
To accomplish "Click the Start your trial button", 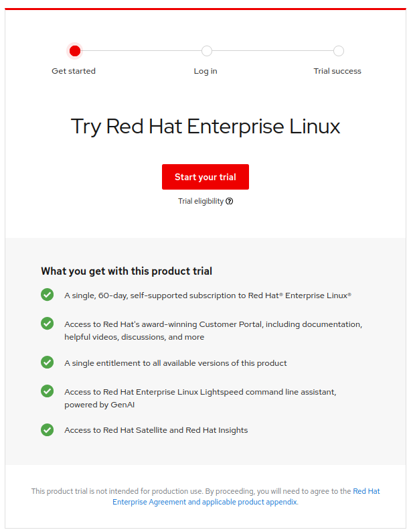I will (x=206, y=177).
